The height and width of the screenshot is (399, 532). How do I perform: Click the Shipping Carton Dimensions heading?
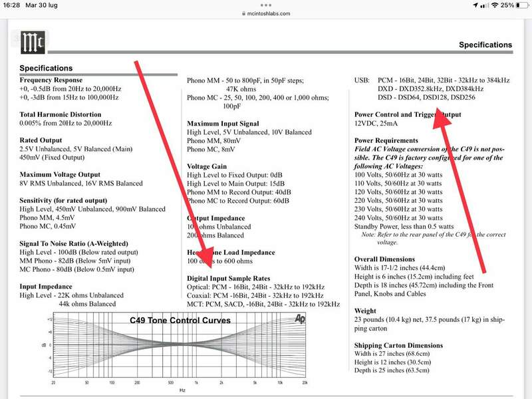pyautogui.click(x=398, y=345)
